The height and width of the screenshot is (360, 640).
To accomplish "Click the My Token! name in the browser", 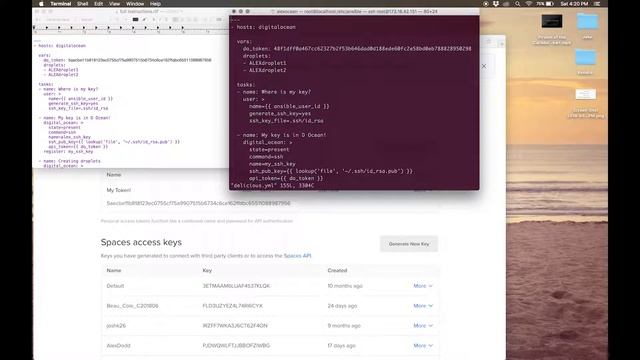I will click(119, 190).
